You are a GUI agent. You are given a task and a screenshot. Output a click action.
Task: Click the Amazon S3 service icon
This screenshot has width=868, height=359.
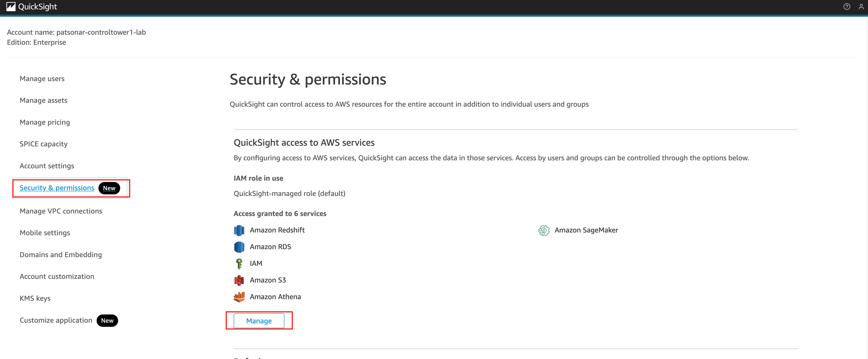[x=239, y=280]
